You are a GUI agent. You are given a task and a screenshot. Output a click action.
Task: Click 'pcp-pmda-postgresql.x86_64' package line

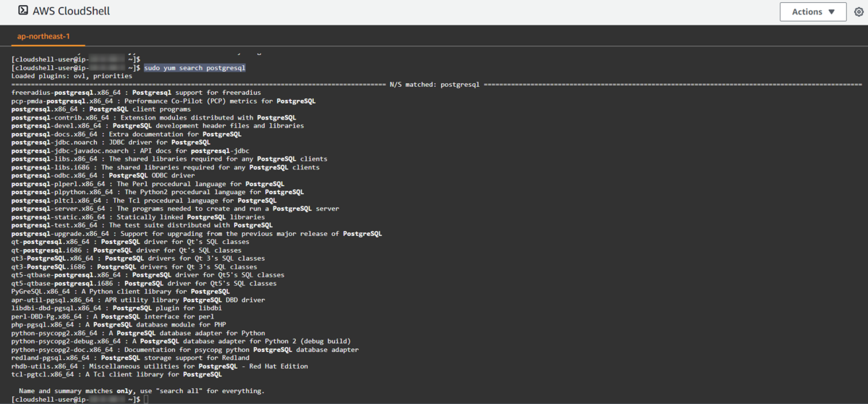[x=163, y=101]
